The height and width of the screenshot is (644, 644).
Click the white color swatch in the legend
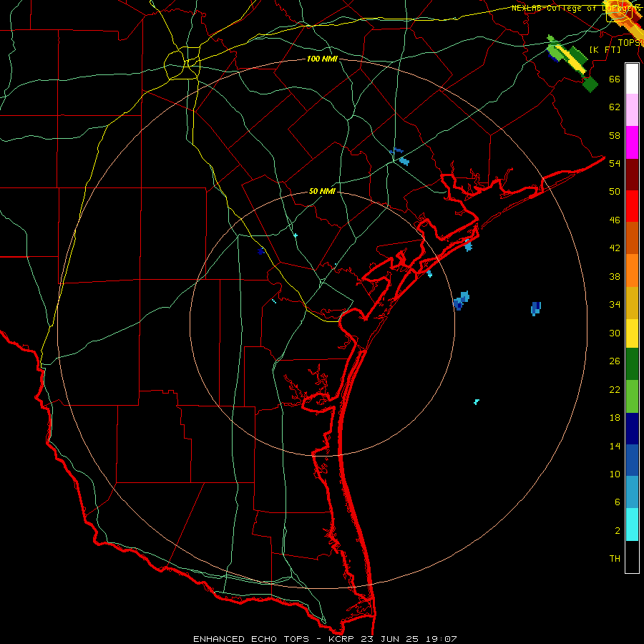coord(632,79)
